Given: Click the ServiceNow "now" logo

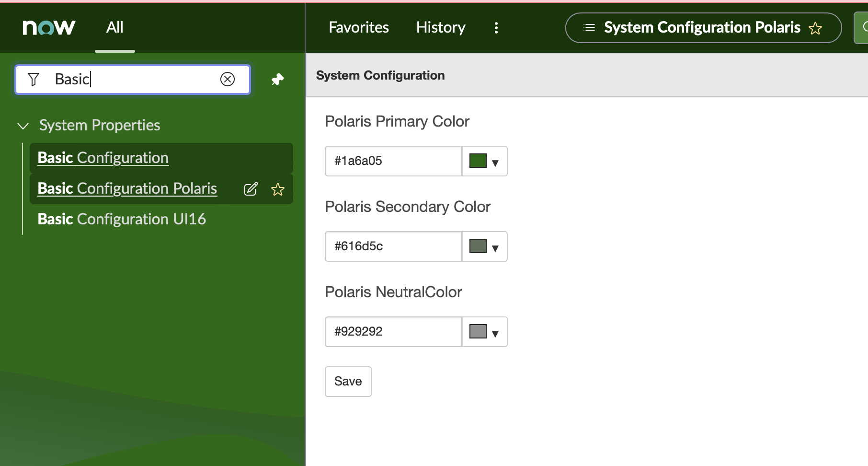Looking at the screenshot, I should tap(48, 27).
